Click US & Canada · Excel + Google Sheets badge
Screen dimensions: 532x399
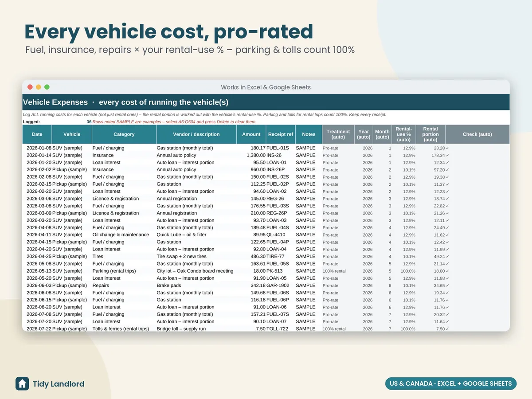[450, 383]
